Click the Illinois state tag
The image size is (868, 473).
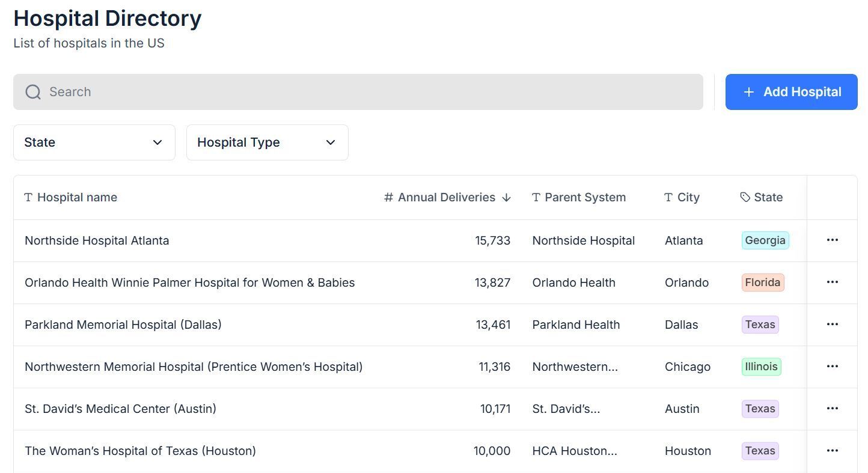coord(761,367)
